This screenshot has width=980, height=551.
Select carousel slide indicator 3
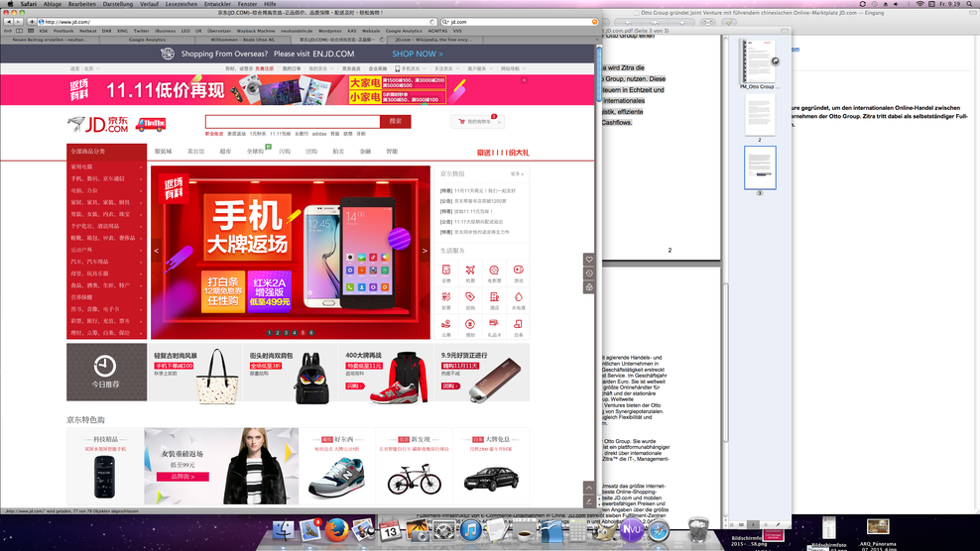tap(287, 333)
